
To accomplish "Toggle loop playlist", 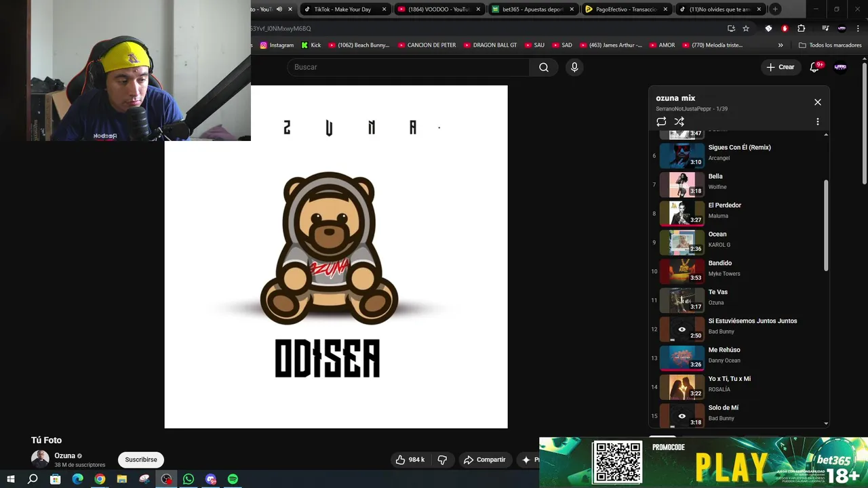I will [x=661, y=121].
